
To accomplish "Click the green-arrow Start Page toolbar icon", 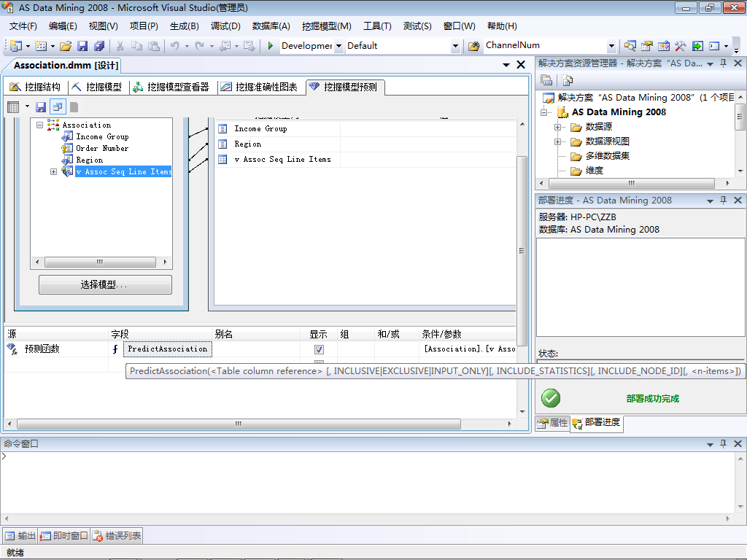I will coord(697,46).
